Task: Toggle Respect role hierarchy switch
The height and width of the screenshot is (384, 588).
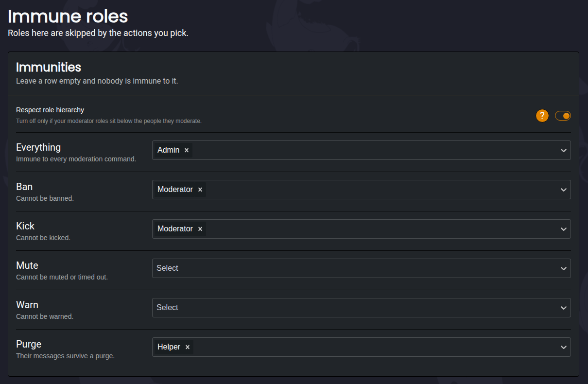Action: [x=563, y=116]
